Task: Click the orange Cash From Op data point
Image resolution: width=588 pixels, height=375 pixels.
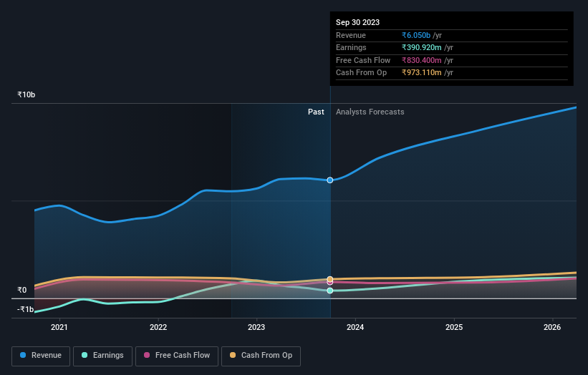Action: point(330,279)
